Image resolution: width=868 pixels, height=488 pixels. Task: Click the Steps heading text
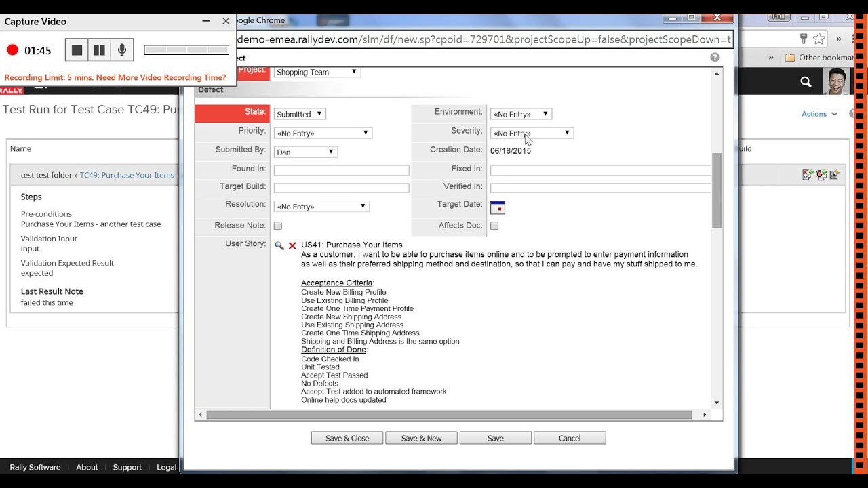pos(31,197)
